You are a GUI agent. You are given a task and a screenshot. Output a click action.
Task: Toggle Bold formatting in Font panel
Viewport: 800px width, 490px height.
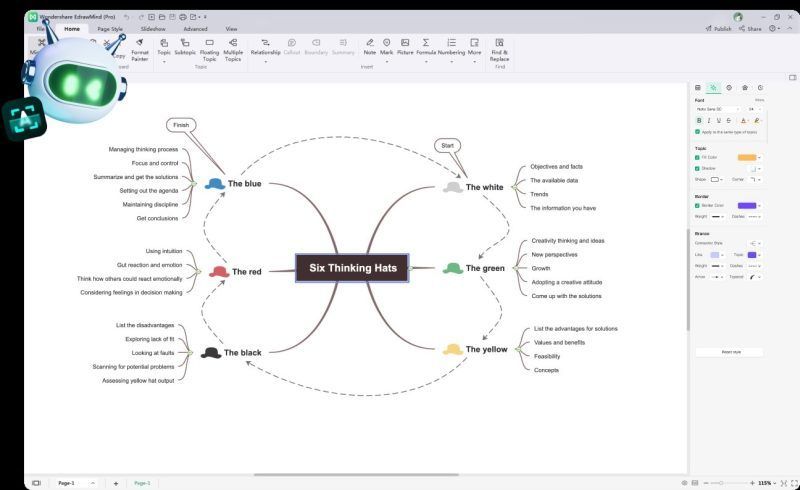click(x=699, y=120)
